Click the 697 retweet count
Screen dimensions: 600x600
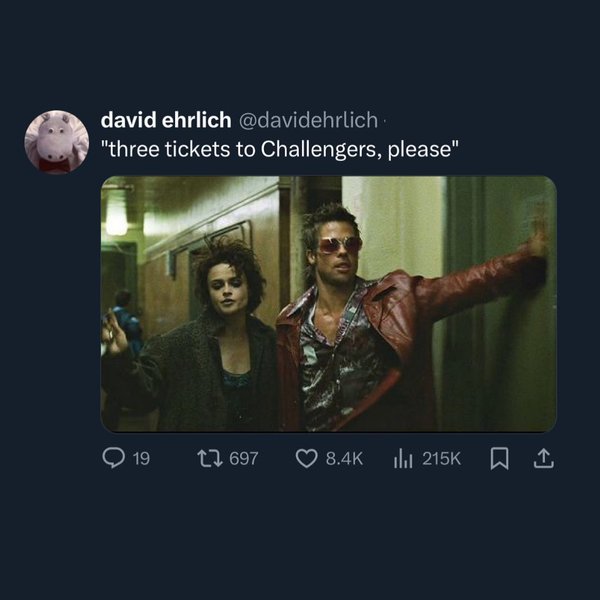click(244, 458)
